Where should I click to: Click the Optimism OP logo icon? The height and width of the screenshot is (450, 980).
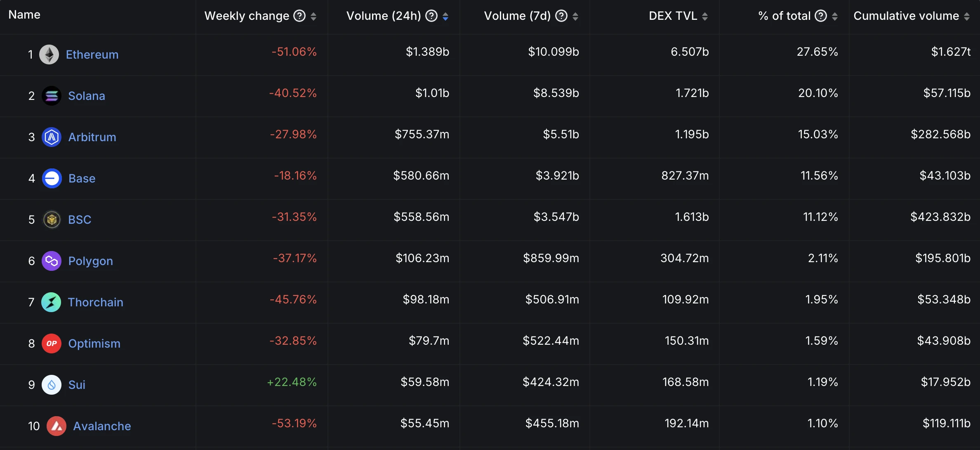[52, 343]
